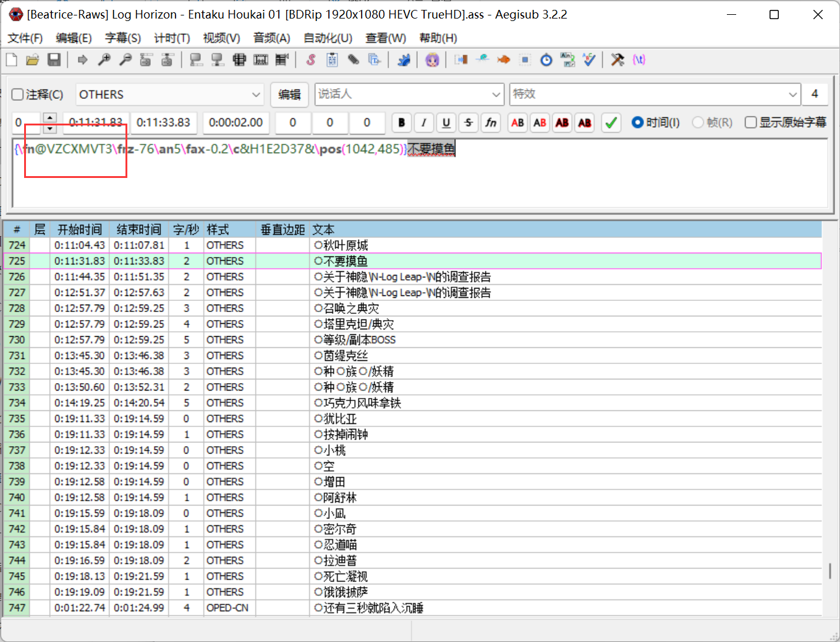Click the 编辑 style edit button
This screenshot has width=840, height=642.
coord(289,95)
